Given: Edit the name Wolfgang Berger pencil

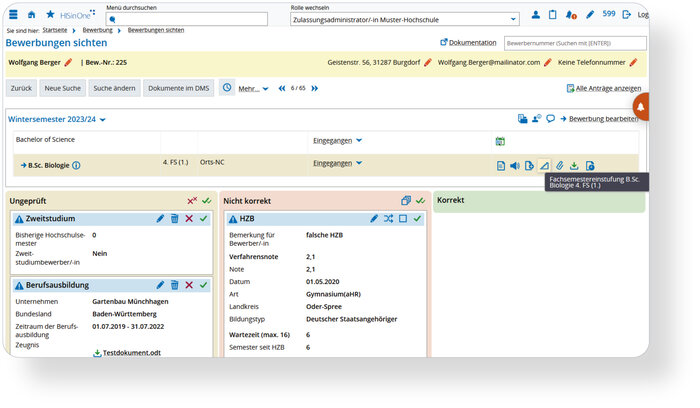Looking at the screenshot, I should [x=68, y=62].
